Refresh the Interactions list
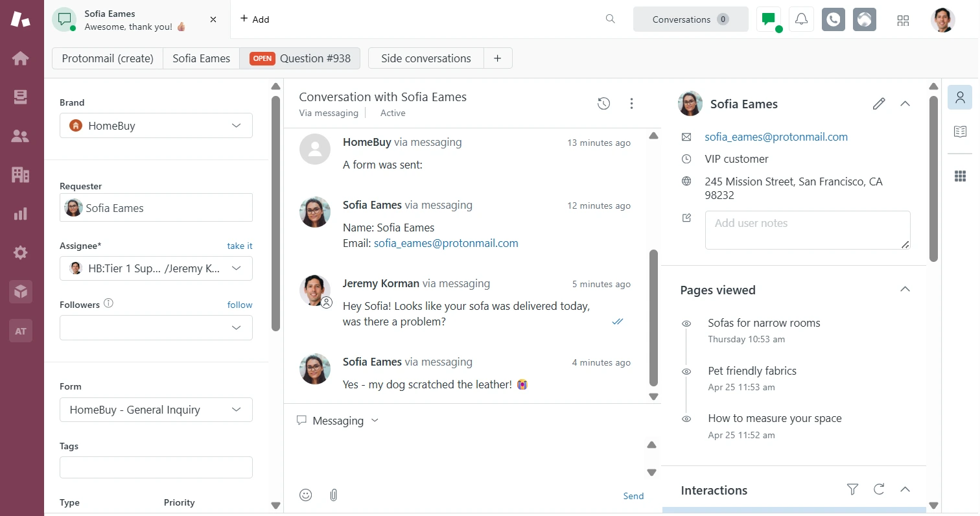Image resolution: width=980 pixels, height=516 pixels. (x=879, y=490)
